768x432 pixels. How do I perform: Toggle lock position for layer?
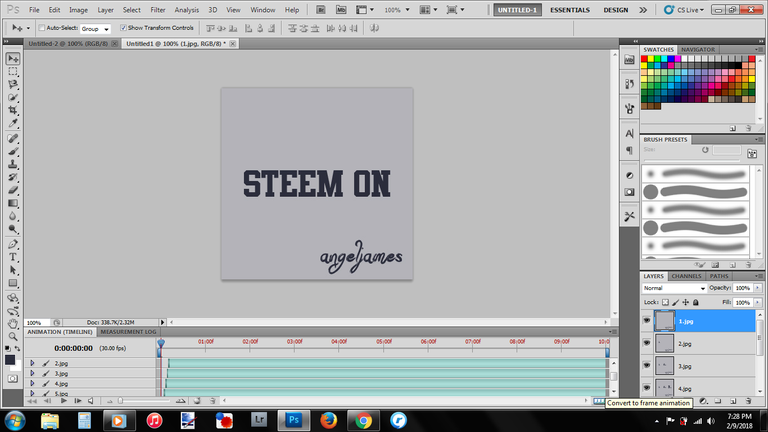(686, 302)
